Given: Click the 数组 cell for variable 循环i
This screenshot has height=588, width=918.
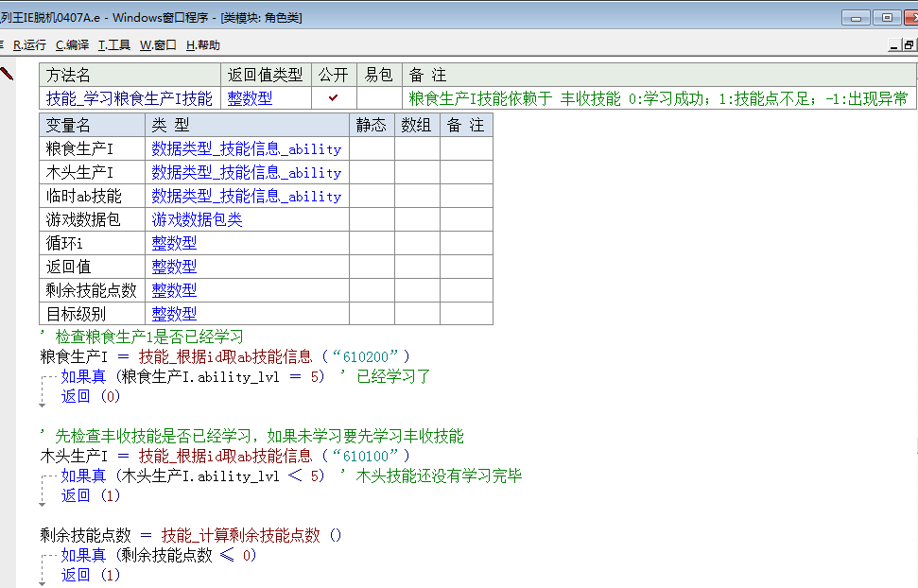Looking at the screenshot, I should [x=417, y=243].
